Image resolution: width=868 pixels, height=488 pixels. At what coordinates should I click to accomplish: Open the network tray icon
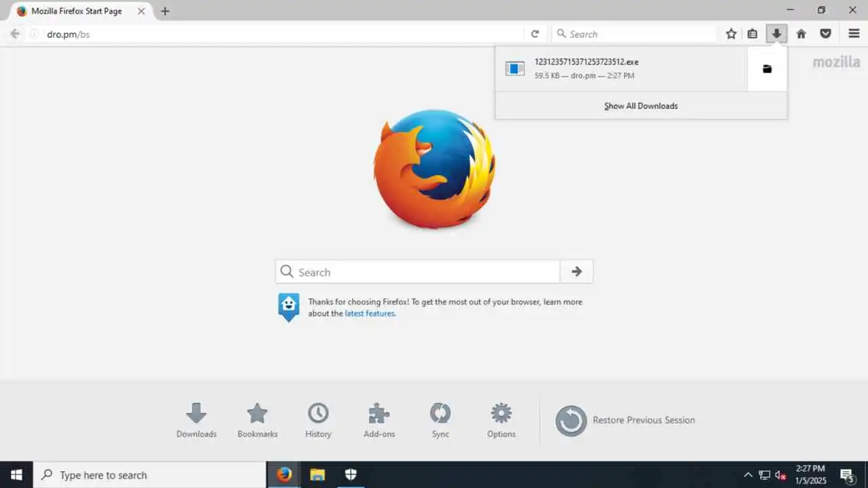[x=764, y=475]
